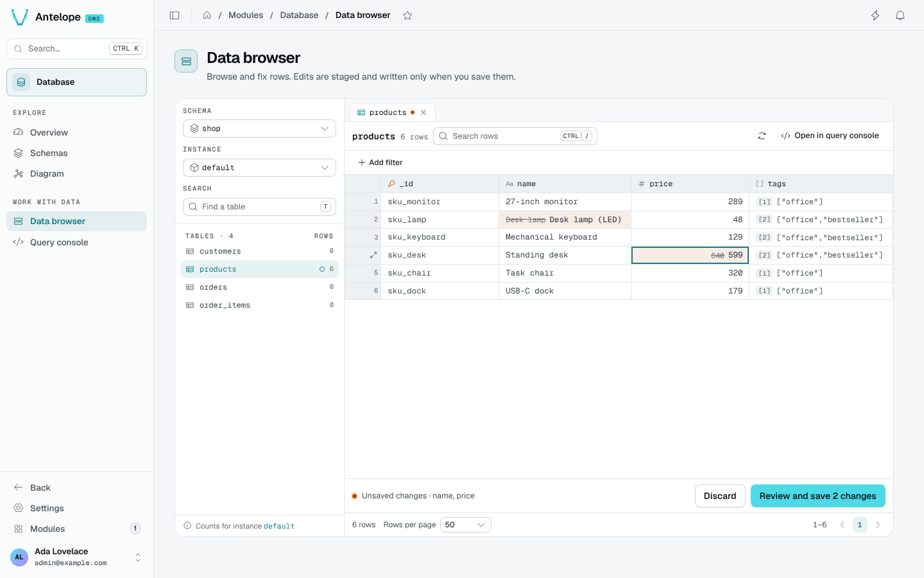
Task: Select the Database module
Action: tap(76, 82)
